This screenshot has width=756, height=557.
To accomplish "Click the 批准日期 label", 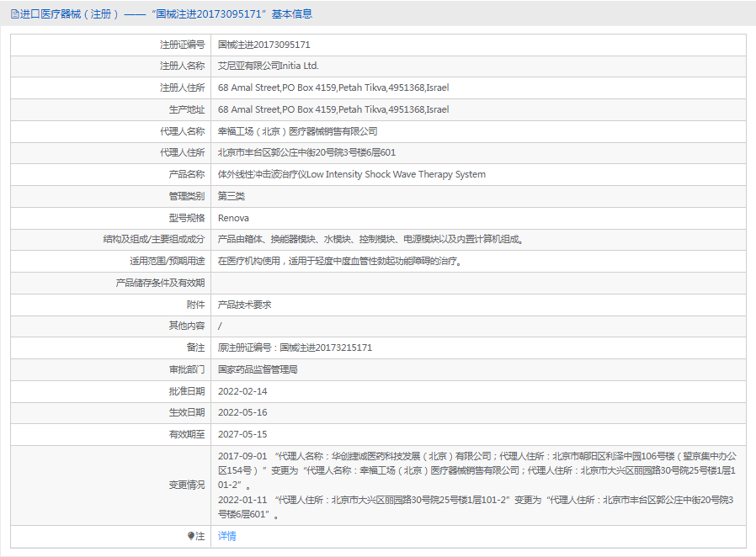I will coord(187,391).
